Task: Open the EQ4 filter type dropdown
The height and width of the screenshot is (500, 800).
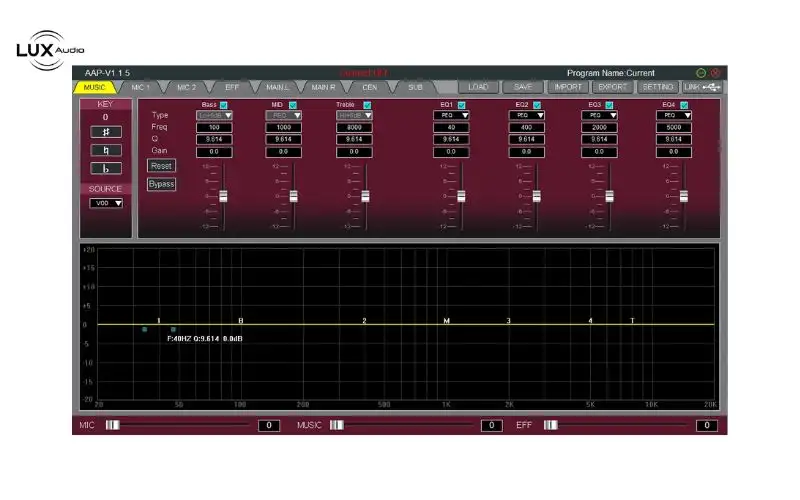Action: point(673,116)
